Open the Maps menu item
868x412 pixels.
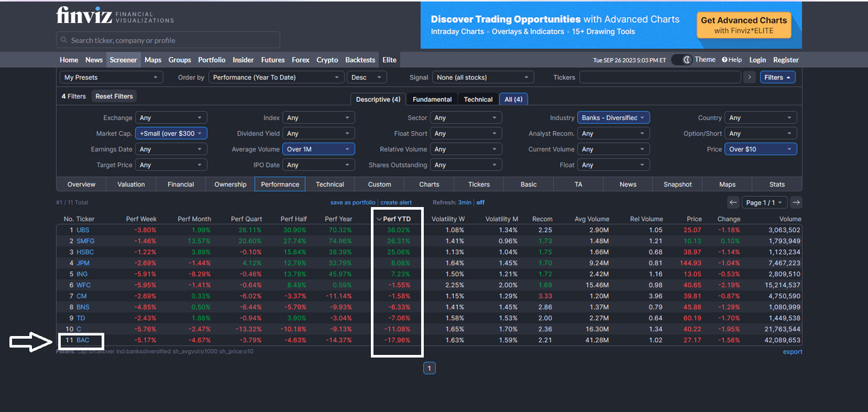(153, 60)
